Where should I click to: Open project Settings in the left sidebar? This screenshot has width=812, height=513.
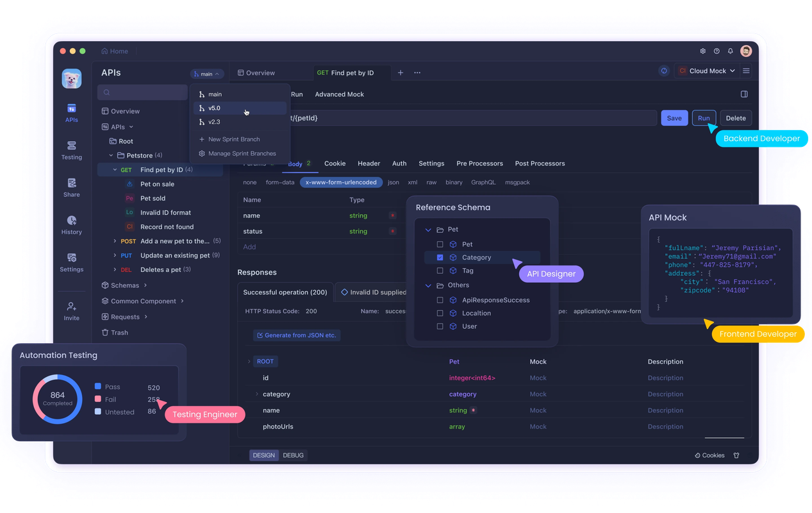72,262
